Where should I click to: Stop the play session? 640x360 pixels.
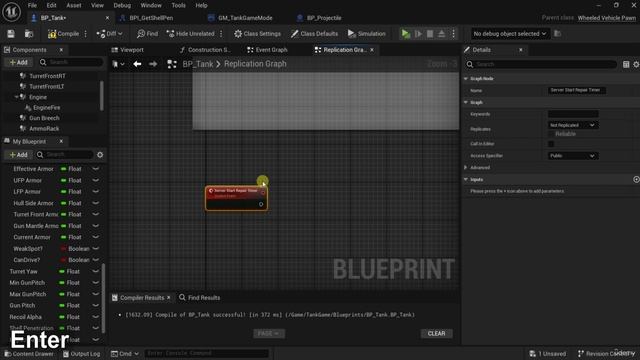430,34
